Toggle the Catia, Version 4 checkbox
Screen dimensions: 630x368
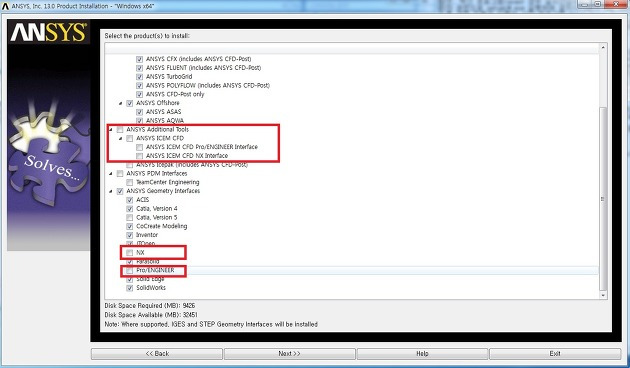(130, 209)
